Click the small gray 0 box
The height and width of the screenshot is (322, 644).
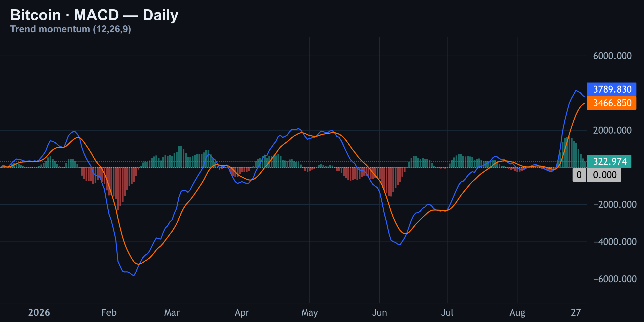click(x=579, y=175)
